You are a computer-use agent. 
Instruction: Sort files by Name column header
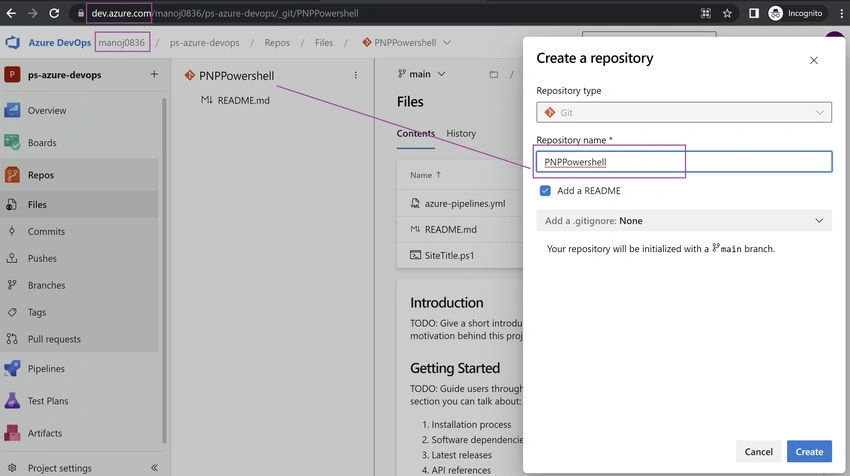click(x=425, y=175)
